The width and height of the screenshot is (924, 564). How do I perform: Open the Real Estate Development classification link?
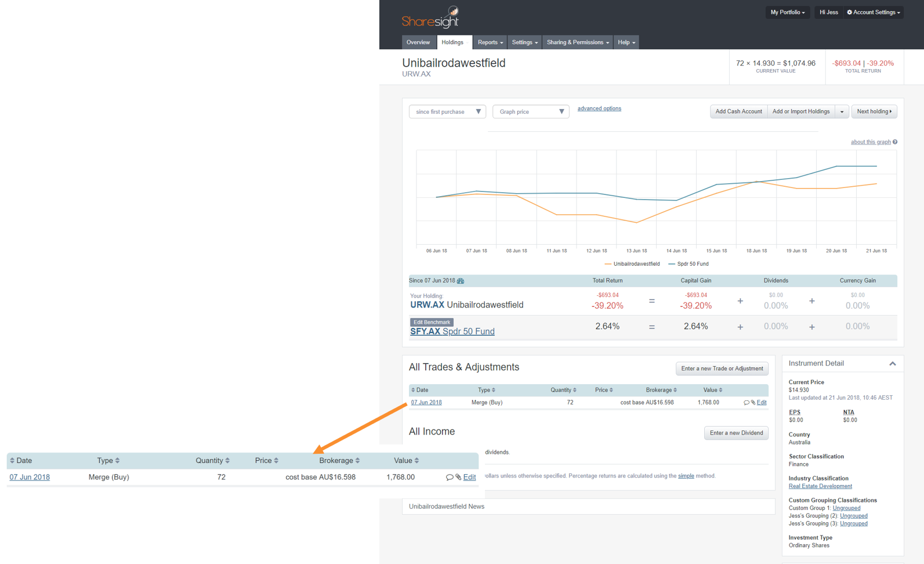click(820, 486)
